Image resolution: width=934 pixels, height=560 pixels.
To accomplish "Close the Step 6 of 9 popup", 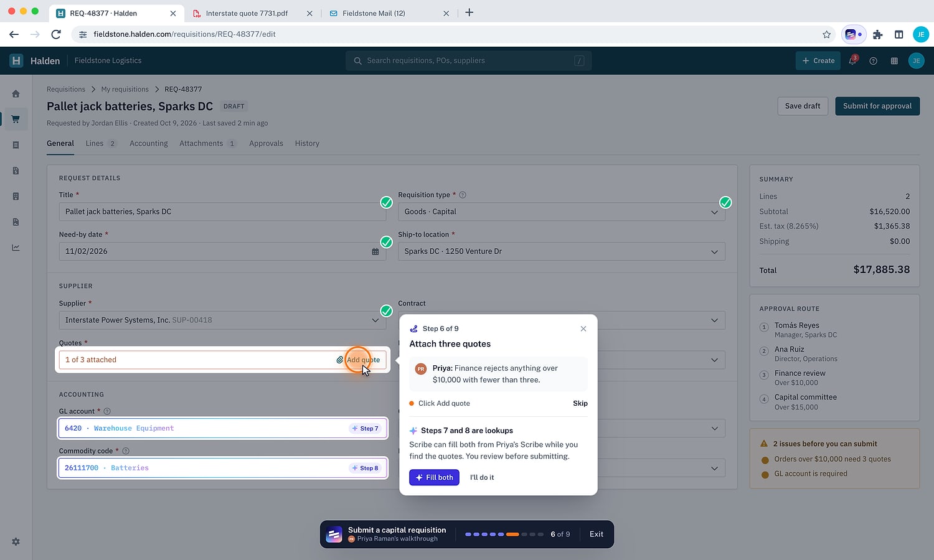I will tap(583, 329).
